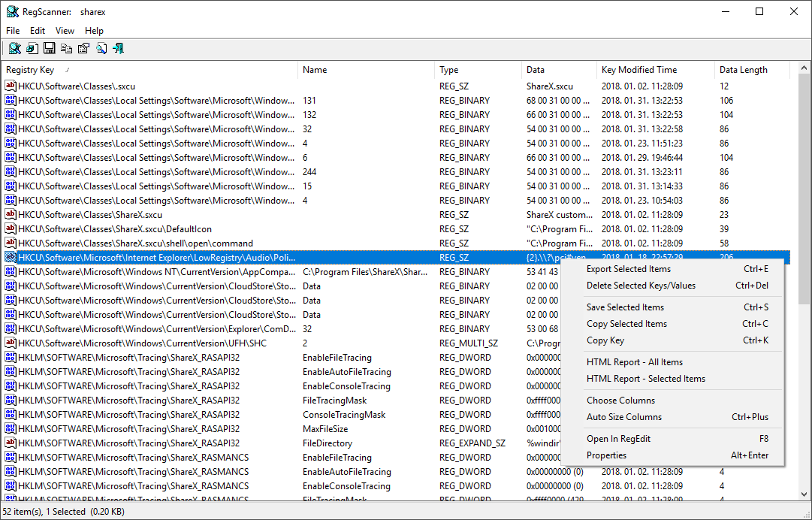Open Properties via the toolbar icon
812x520 pixels.
(x=83, y=49)
